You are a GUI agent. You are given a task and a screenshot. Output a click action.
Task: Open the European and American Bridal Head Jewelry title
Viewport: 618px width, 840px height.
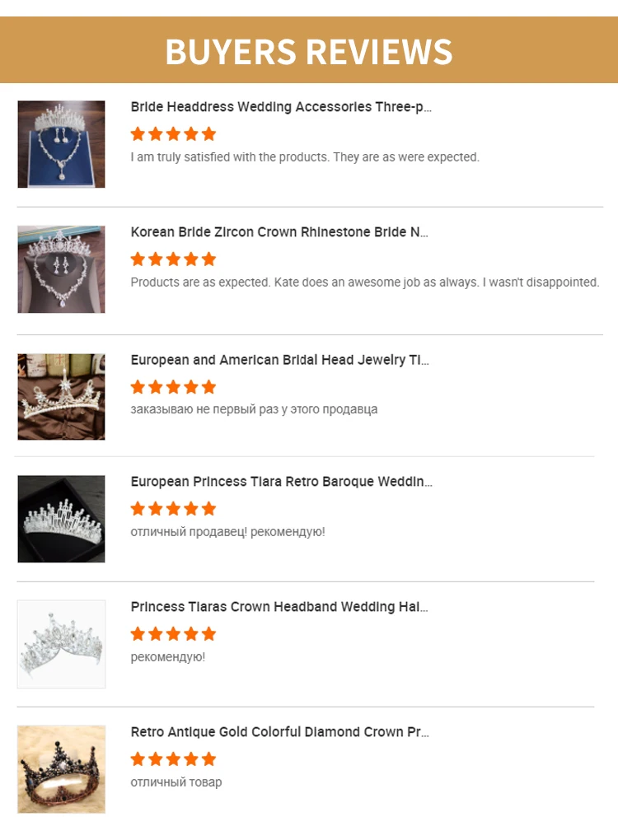click(279, 360)
